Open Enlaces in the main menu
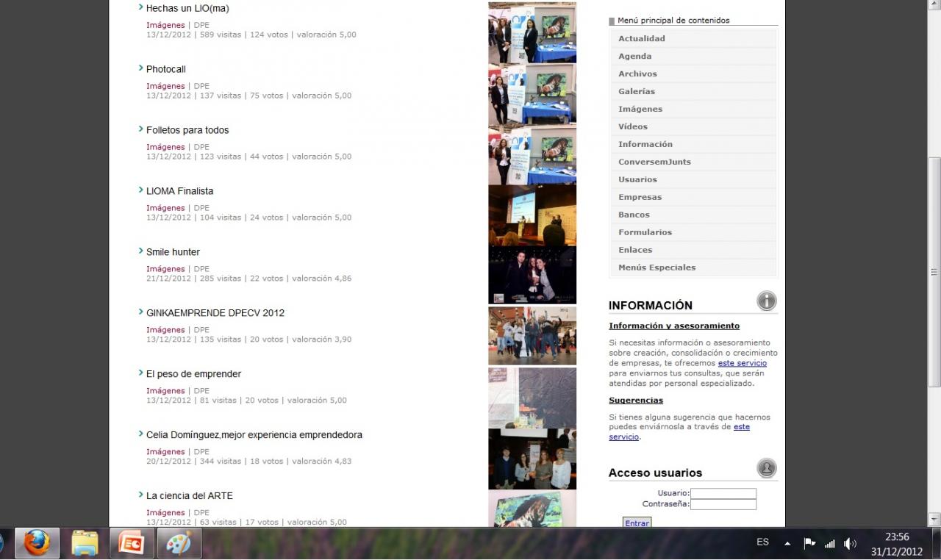 (693, 250)
